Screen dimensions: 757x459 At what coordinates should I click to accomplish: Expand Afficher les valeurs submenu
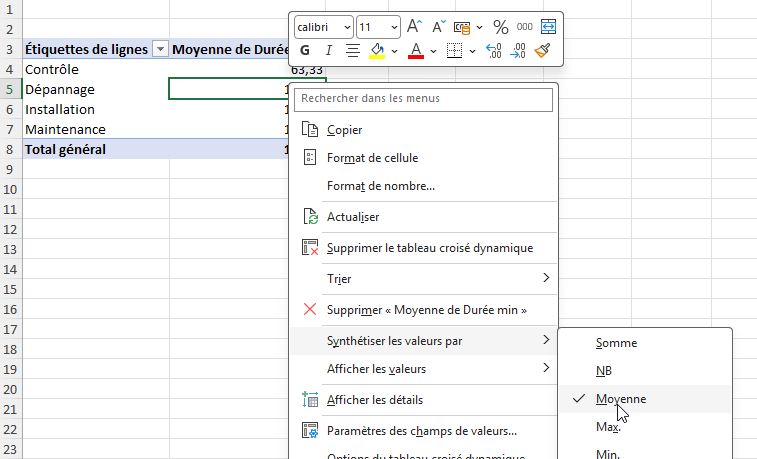(x=423, y=368)
